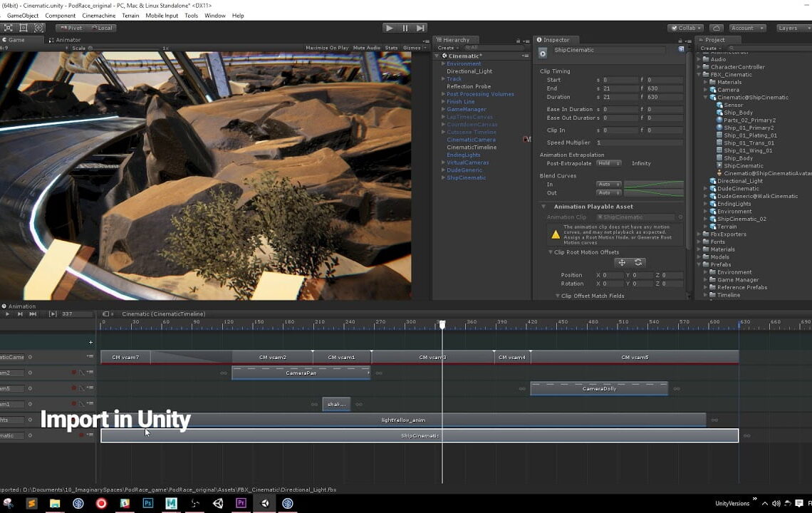Click Cinemachine icon next to CinematicCamera
This screenshot has width=812, height=513.
coord(527,140)
